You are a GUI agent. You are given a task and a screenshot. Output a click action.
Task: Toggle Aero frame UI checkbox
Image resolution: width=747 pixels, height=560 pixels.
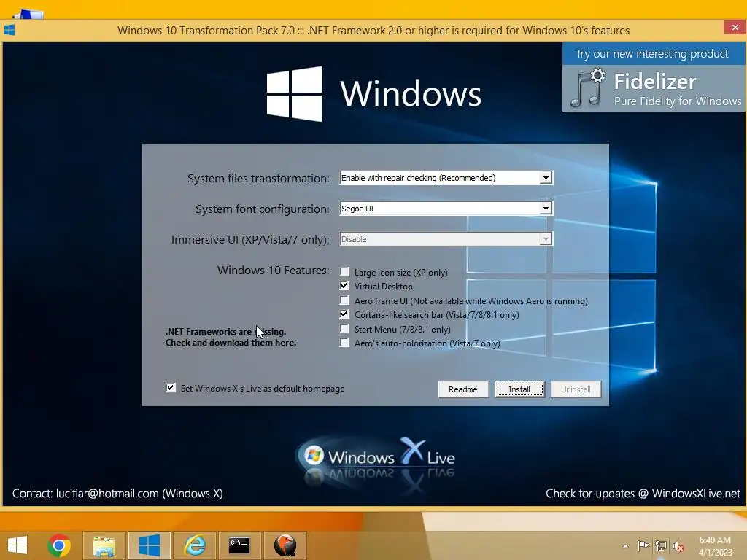(x=344, y=300)
